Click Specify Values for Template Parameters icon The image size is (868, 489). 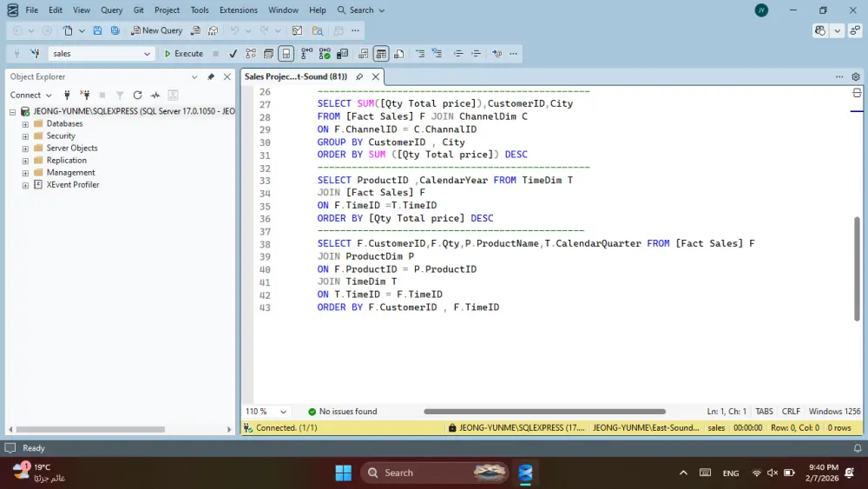pyautogui.click(x=496, y=54)
